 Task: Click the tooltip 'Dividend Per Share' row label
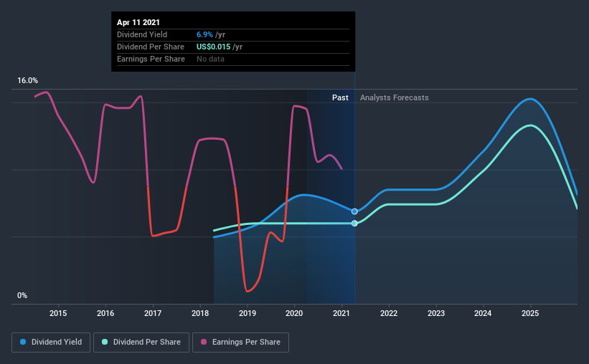pyautogui.click(x=151, y=47)
